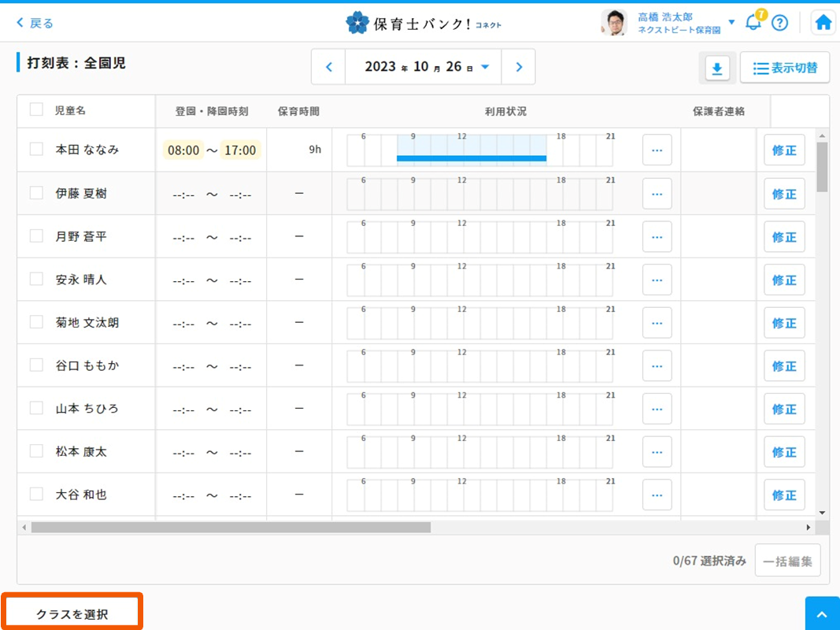Click the home icon in the header

pyautogui.click(x=823, y=23)
